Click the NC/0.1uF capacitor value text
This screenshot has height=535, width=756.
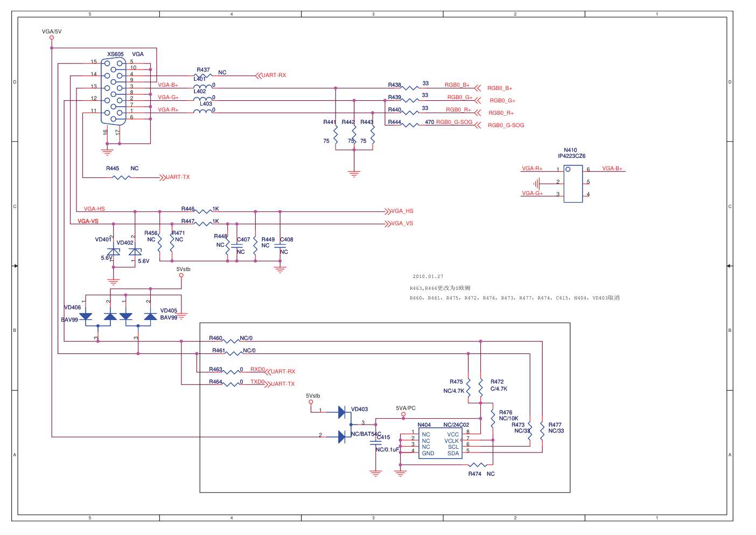(388, 450)
